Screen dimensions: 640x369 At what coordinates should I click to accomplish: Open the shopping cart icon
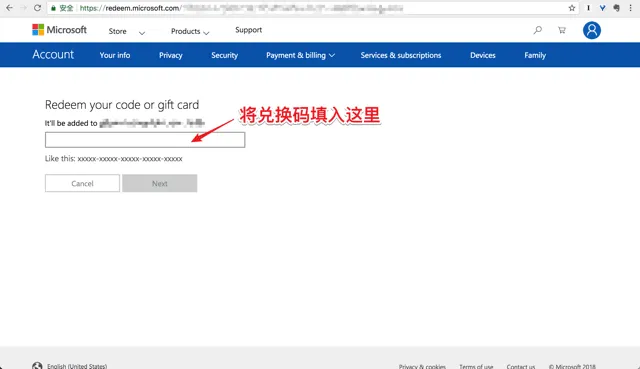click(x=562, y=30)
